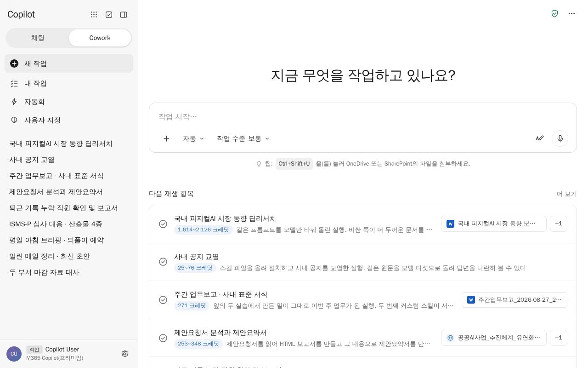Click check circle of 국내 피지컬AI task card
The width and height of the screenshot is (588, 368).
tap(163, 224)
